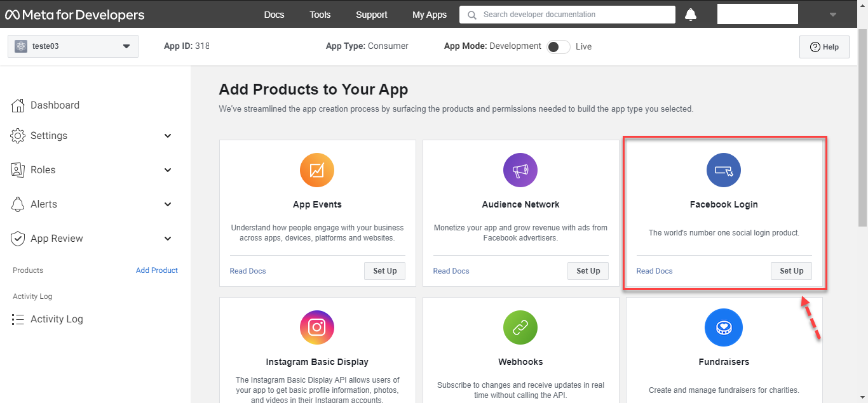Click the teste03 app gear icon
Image resolution: width=868 pixels, height=403 pixels.
pyautogui.click(x=21, y=46)
